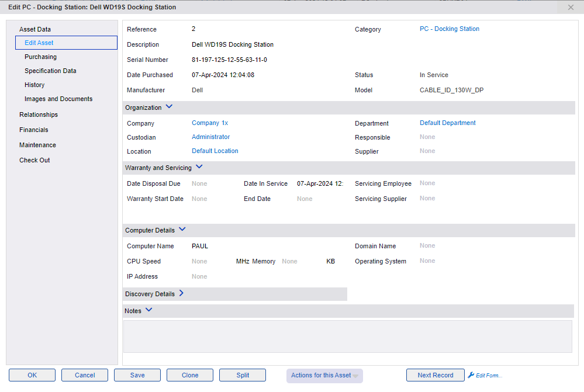Select Purchasing in the left sidebar
The width and height of the screenshot is (584, 392).
(x=40, y=57)
